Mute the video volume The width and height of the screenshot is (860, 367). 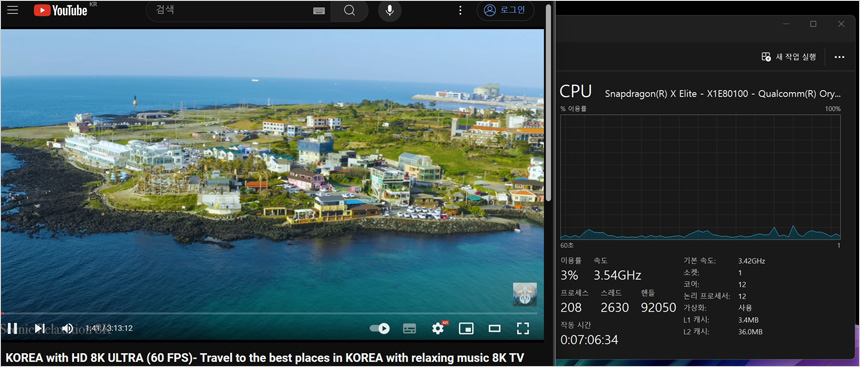pyautogui.click(x=67, y=328)
